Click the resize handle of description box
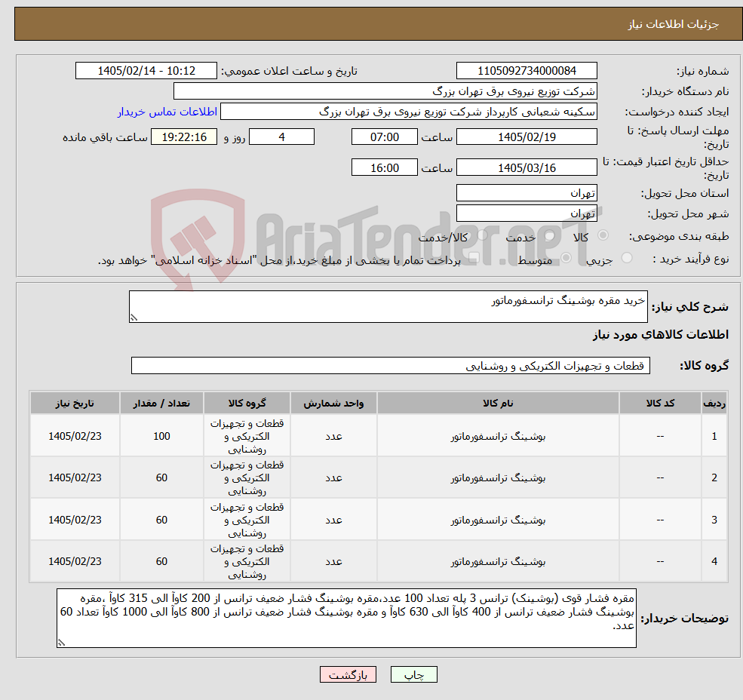 pyautogui.click(x=134, y=318)
